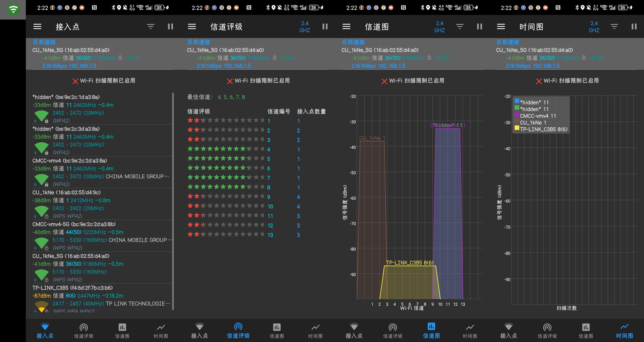
Task: Select 接入点 tab in 信道评级 screen
Action: 200,331
